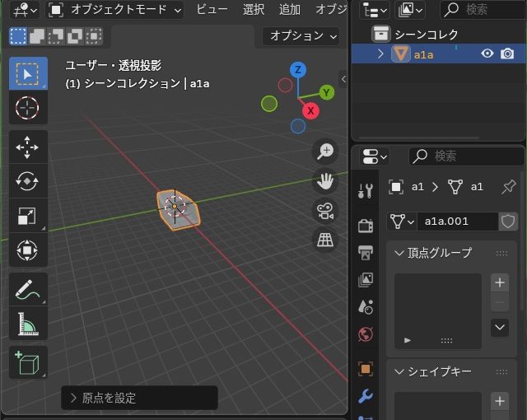Image resolution: width=527 pixels, height=420 pixels.
Task: Collapse the Shape Keys panel
Action: click(399, 371)
